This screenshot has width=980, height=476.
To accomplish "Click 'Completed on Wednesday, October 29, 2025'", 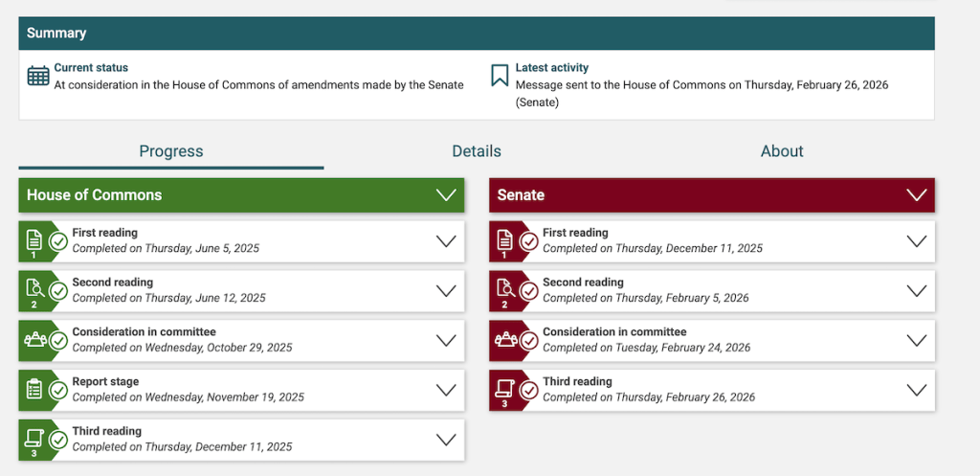I will coord(182,347).
